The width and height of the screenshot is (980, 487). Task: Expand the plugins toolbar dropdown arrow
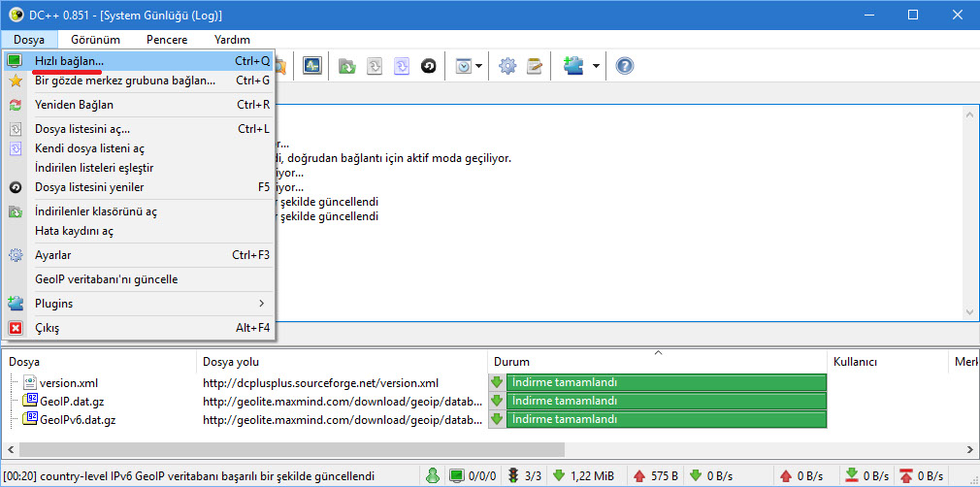point(597,66)
